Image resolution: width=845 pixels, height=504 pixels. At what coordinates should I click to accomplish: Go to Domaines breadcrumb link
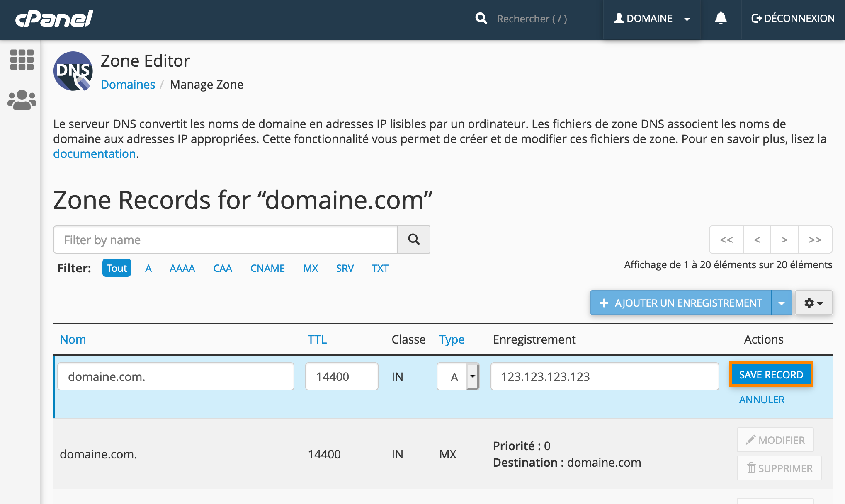128,85
